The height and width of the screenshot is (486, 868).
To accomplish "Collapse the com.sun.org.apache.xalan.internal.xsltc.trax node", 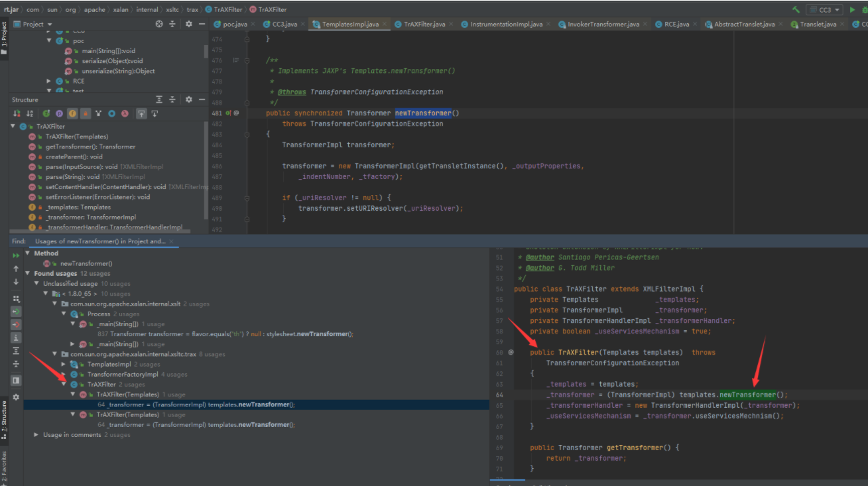I will click(x=55, y=354).
